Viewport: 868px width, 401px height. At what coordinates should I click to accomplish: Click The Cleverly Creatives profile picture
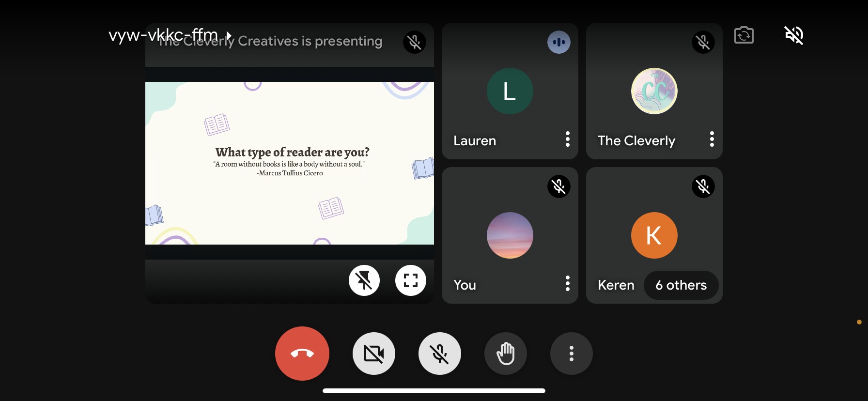coord(654,91)
